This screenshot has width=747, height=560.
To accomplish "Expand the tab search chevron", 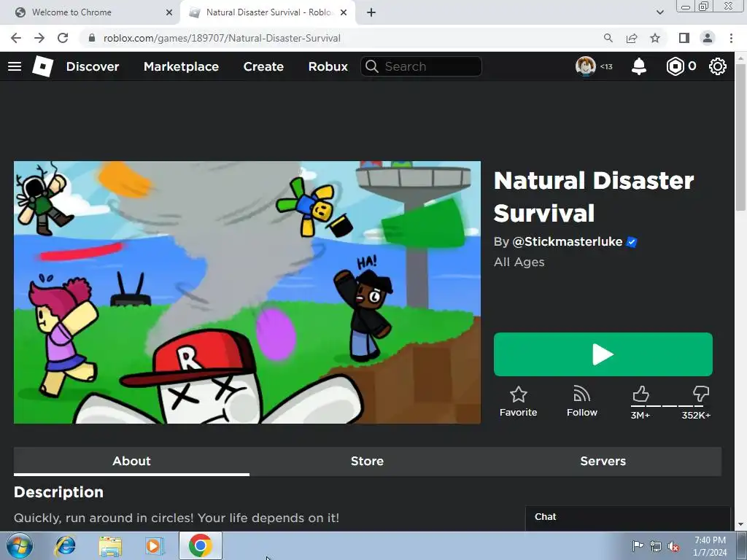I will [659, 12].
